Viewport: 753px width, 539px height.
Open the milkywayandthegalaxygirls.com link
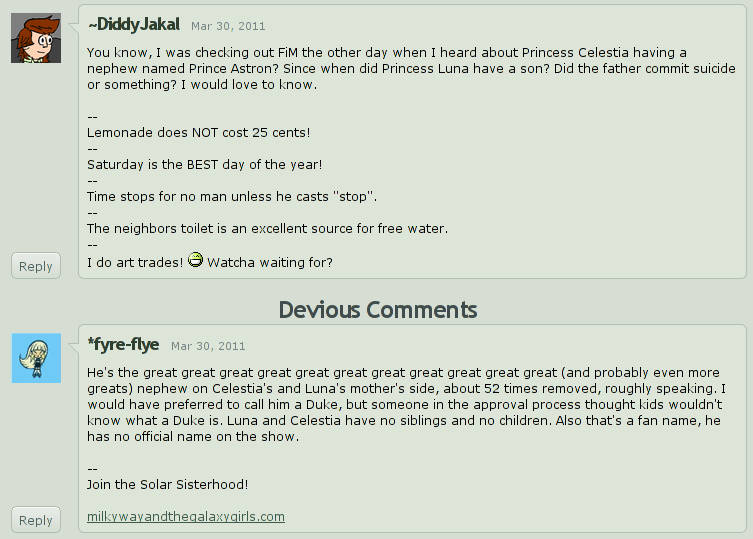[186, 516]
